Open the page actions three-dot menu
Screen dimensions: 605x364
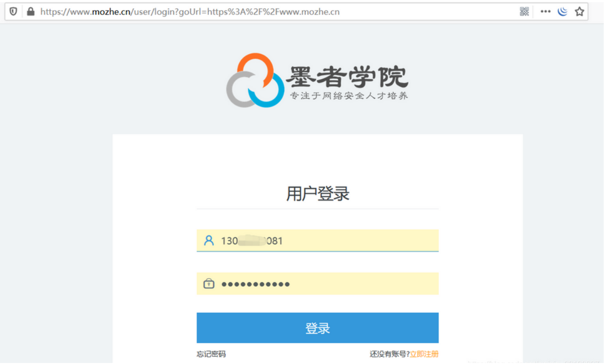pos(545,12)
